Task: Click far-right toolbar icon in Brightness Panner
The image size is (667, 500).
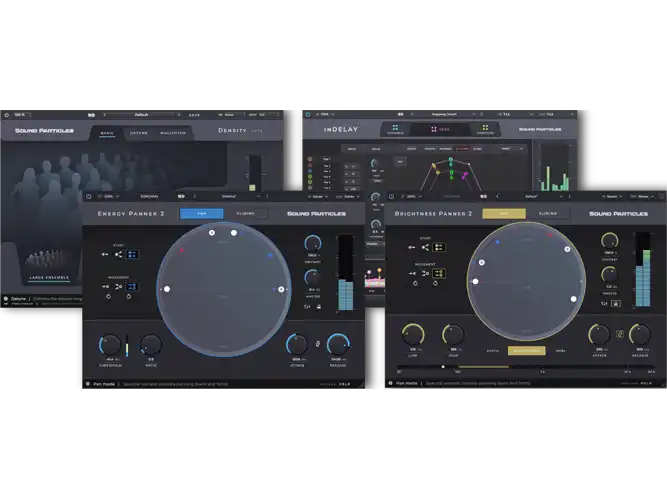Action: (x=661, y=196)
